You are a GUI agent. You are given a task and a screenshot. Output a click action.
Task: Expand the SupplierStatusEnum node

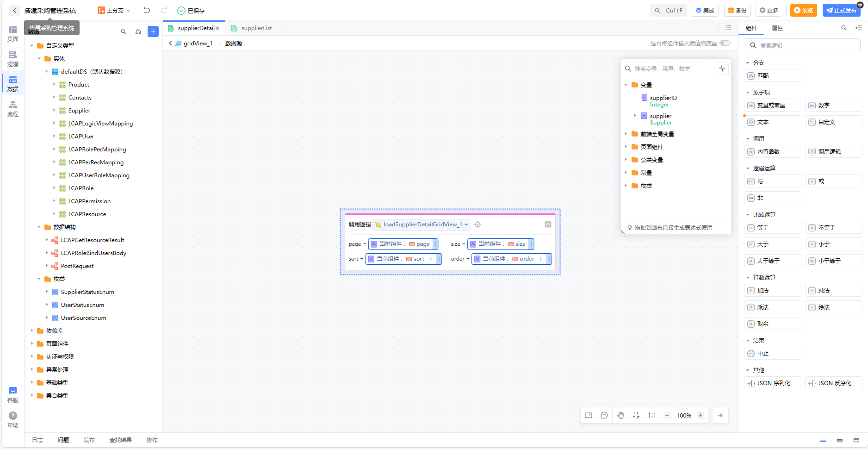pos(47,292)
